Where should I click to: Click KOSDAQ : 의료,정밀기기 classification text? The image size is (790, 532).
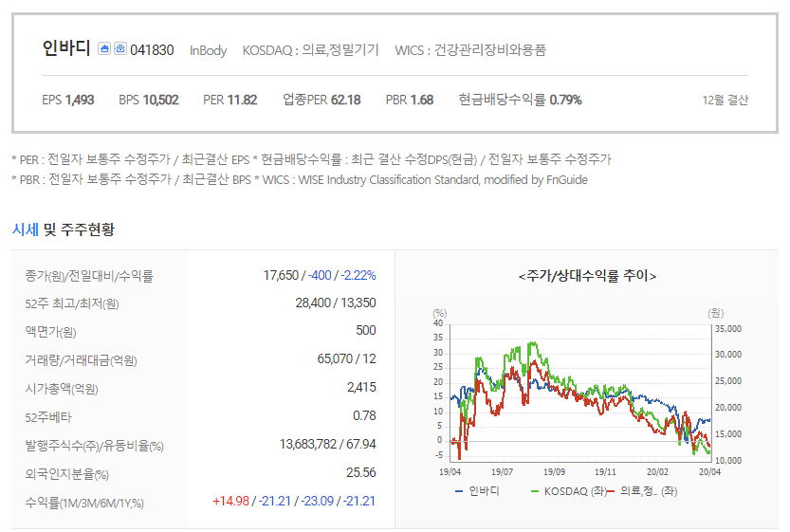tap(310, 50)
